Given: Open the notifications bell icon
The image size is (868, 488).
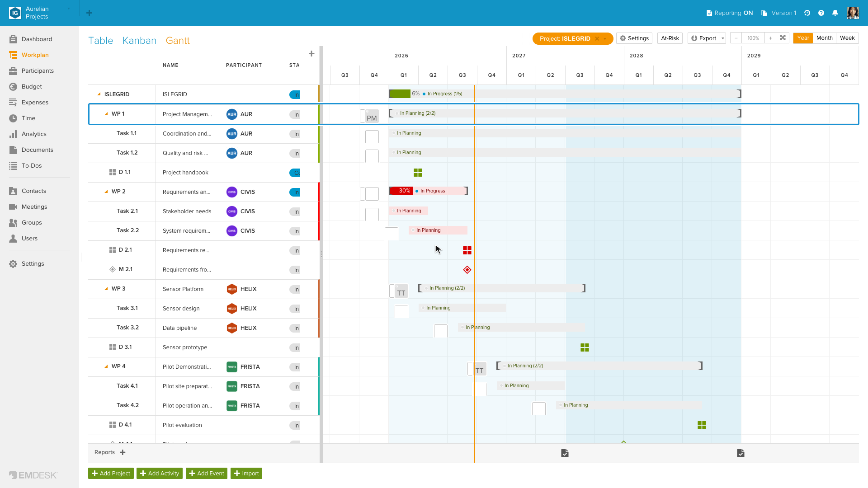Looking at the screenshot, I should click(835, 13).
